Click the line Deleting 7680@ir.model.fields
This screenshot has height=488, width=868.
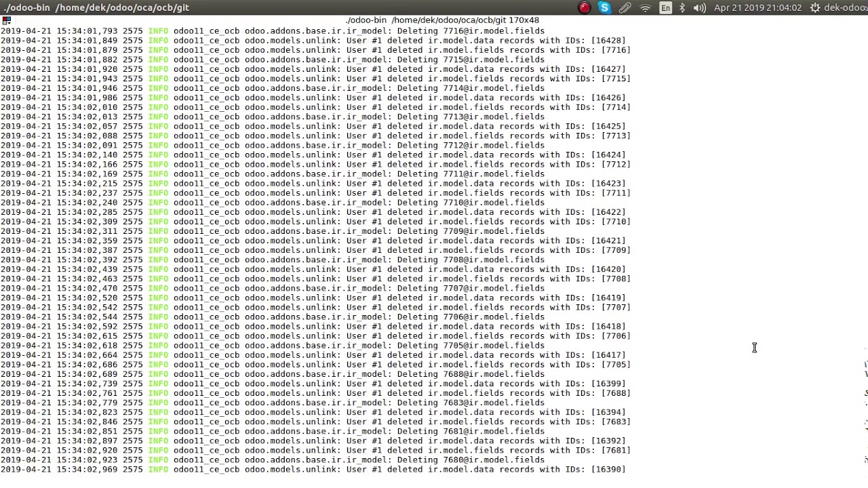pos(471,460)
